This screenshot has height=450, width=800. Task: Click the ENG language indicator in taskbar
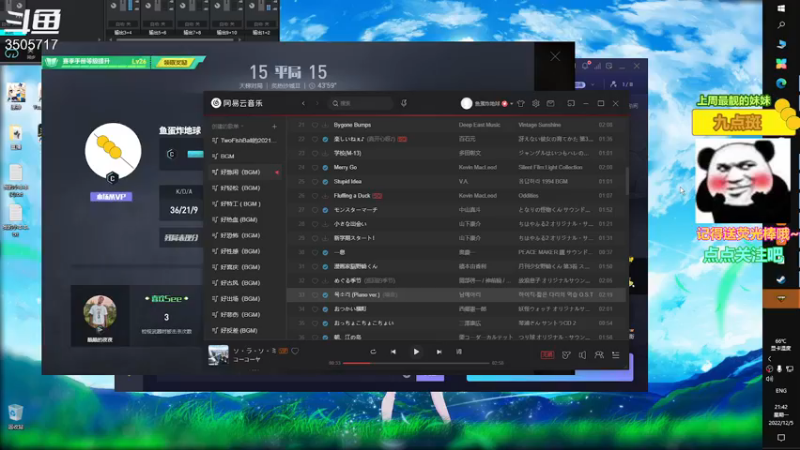tap(781, 391)
